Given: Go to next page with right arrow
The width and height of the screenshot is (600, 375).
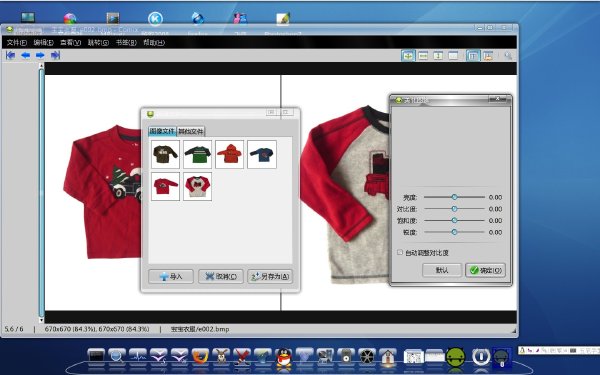Looking at the screenshot, I should coord(40,55).
